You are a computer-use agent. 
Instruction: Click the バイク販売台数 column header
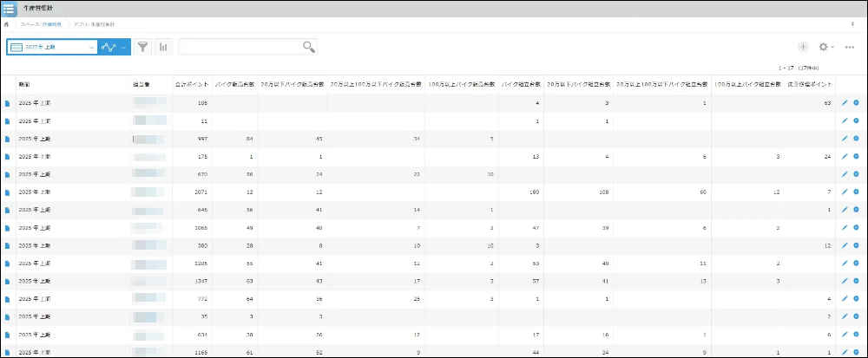coord(234,84)
